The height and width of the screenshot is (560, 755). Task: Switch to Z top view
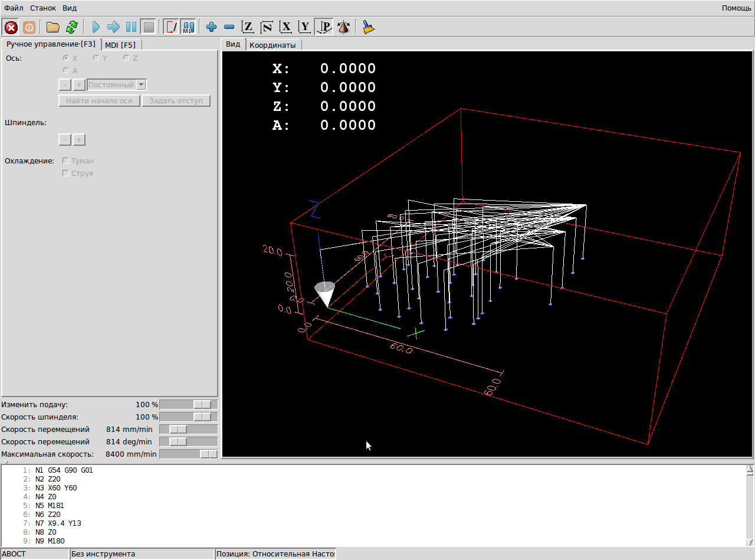pyautogui.click(x=248, y=27)
